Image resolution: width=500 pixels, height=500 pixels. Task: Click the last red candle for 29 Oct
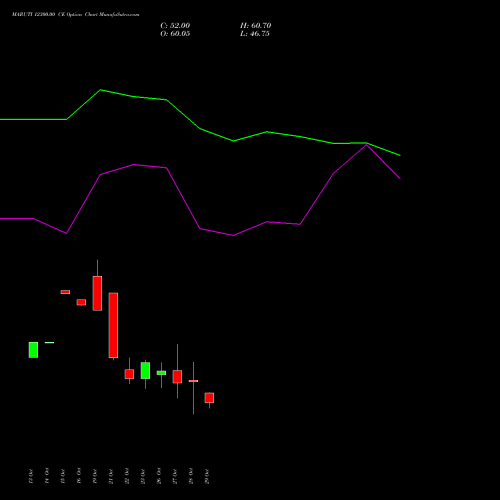coord(209,398)
